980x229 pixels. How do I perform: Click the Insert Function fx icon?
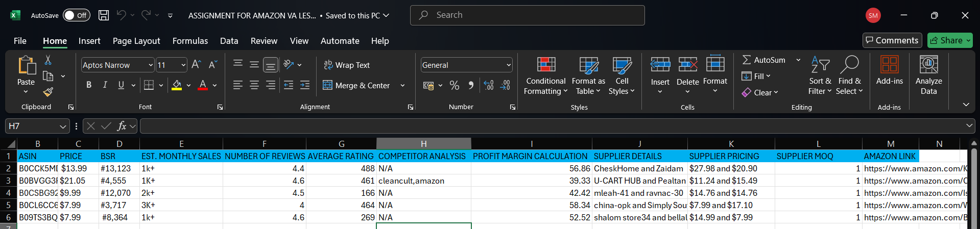[x=122, y=126]
